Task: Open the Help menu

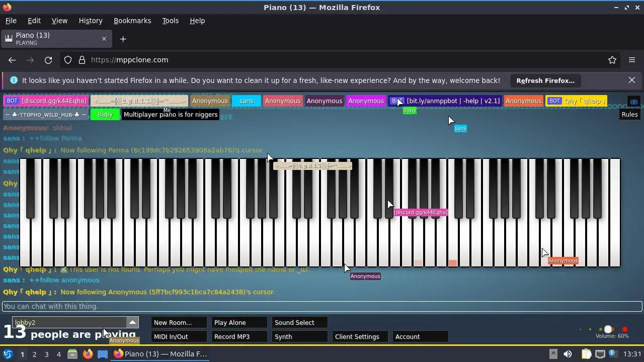Action: point(197,21)
